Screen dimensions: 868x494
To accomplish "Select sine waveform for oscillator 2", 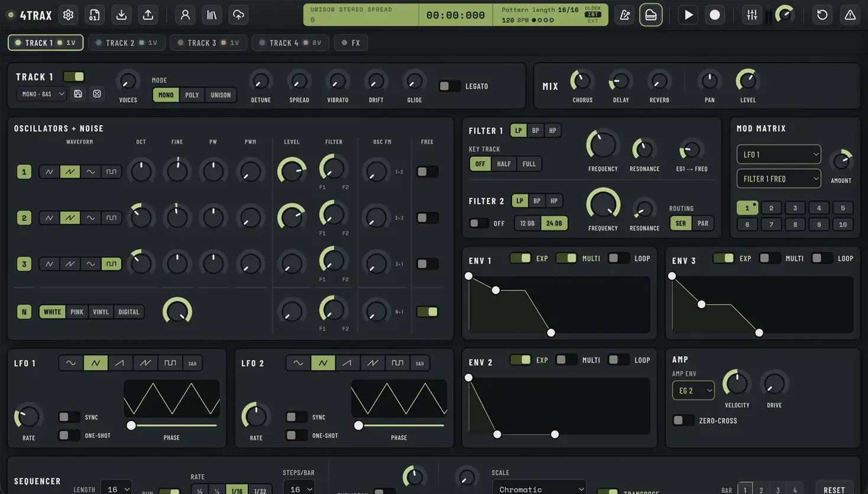I will [90, 218].
